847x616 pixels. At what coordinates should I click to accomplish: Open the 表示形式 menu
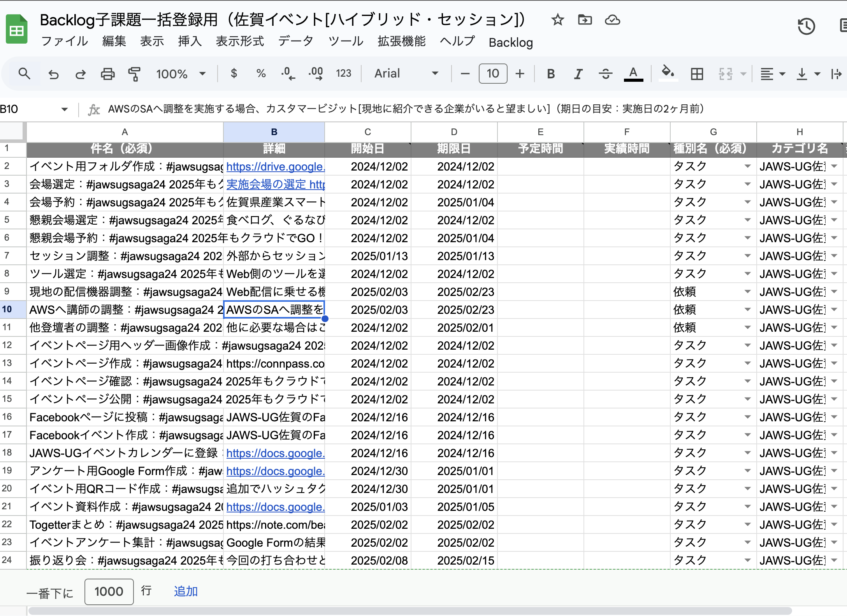240,41
